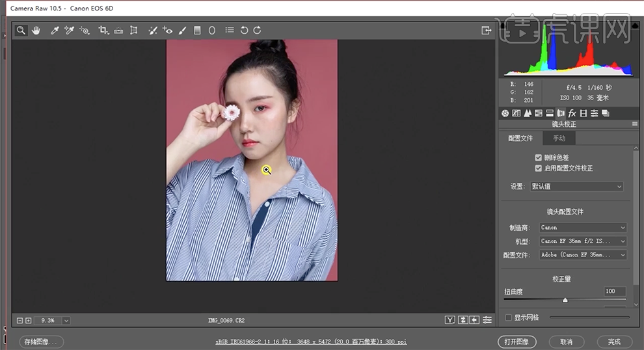Image resolution: width=644 pixels, height=350 pixels.
Task: Open the 设置 默认值 dropdown
Action: 576,187
